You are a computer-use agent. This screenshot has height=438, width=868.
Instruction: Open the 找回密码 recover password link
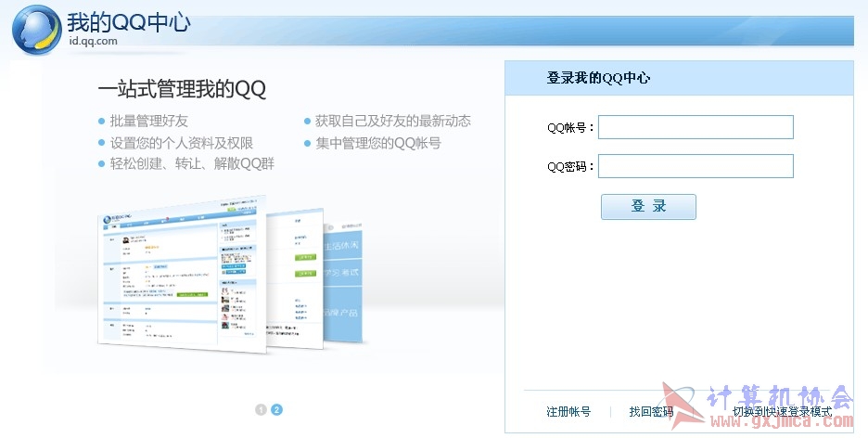pos(651,411)
